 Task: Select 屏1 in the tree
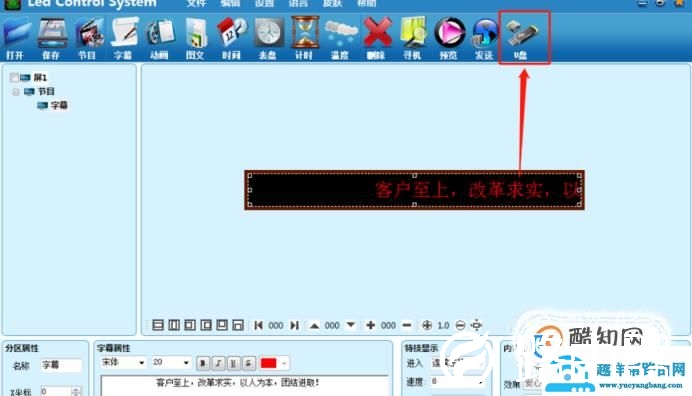40,78
